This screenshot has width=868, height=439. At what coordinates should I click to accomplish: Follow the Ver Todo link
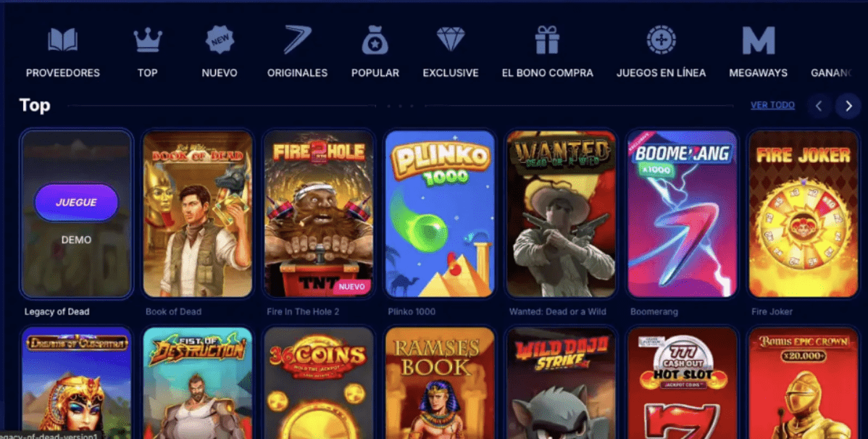click(x=773, y=104)
